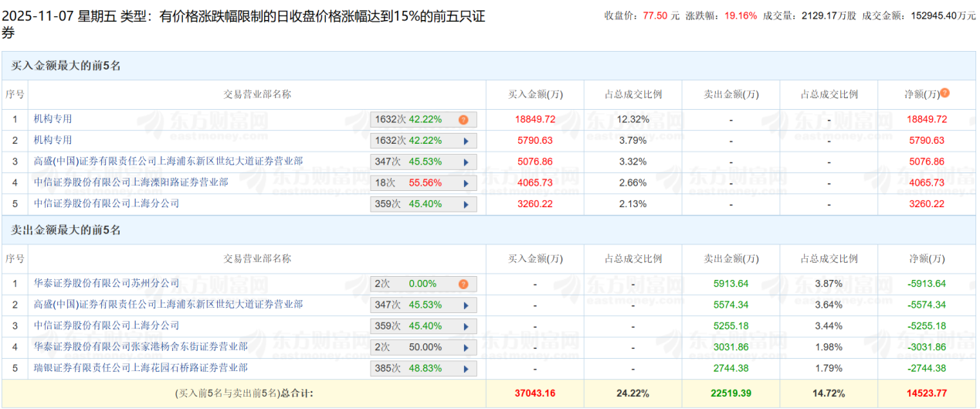Click the orange icon in the 华泰证券苏州分公司 row
Screen dimensions: 980x409
pos(463,284)
